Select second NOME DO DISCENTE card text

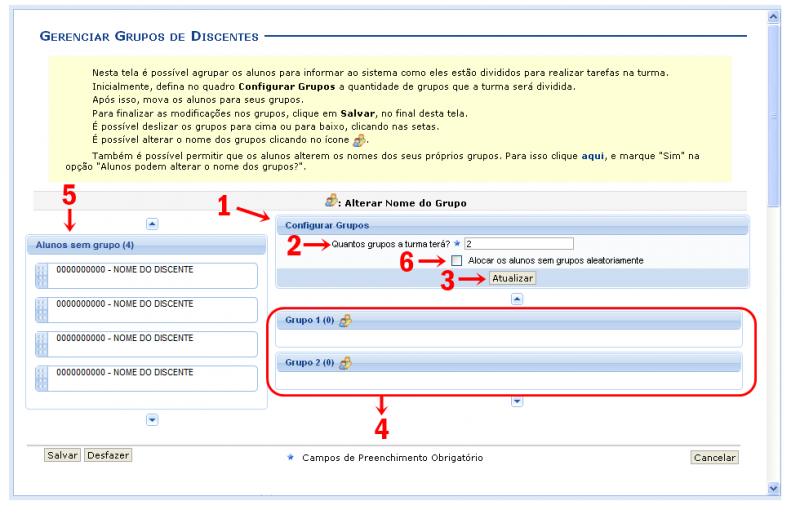[x=124, y=304]
